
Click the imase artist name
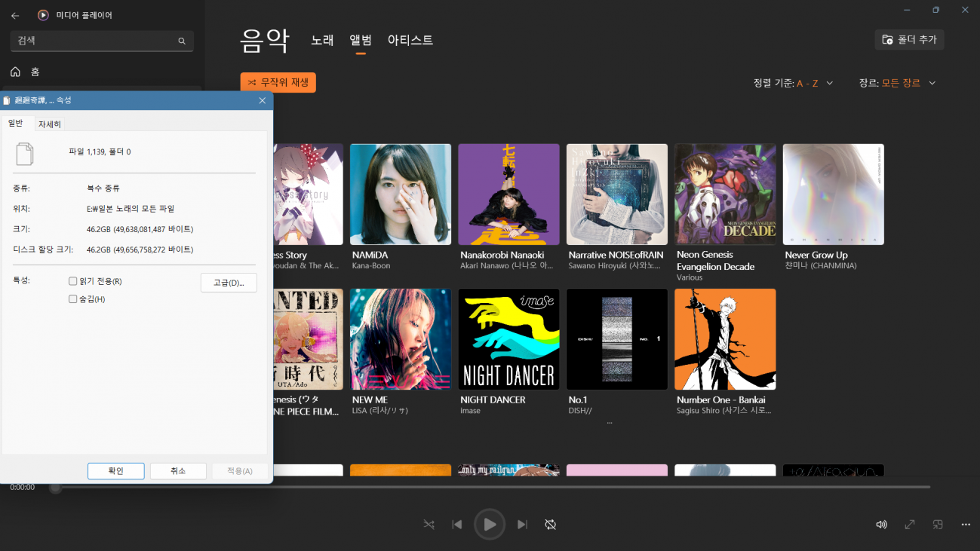tap(470, 411)
